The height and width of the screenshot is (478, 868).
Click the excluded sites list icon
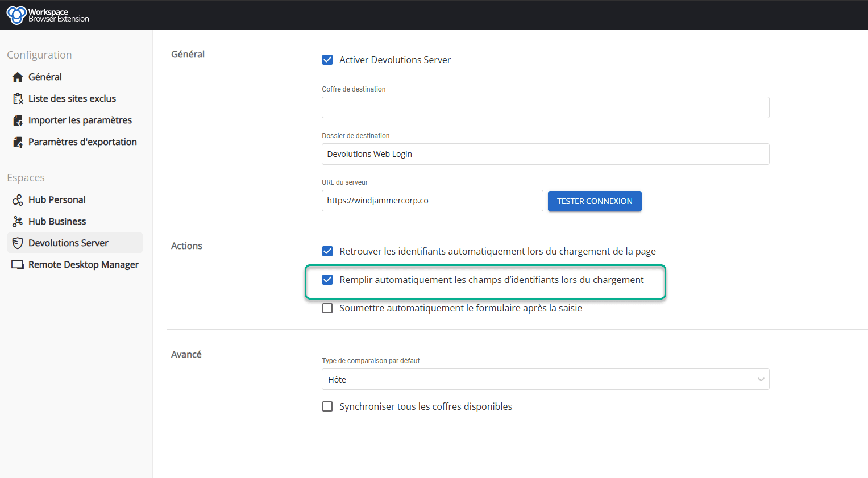(18, 99)
